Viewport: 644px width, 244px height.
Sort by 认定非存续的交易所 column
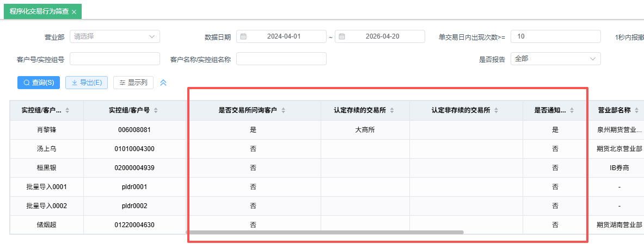(x=496, y=110)
